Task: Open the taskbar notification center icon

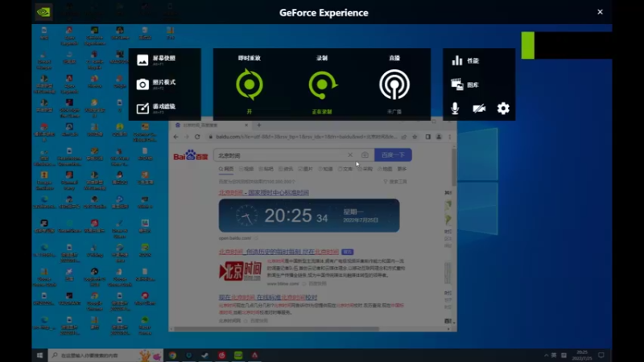Action: click(x=601, y=355)
